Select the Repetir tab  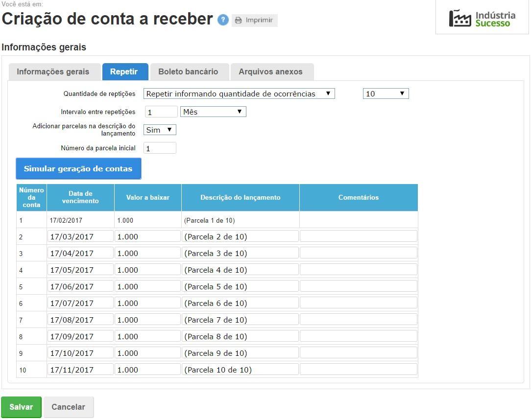coord(124,71)
